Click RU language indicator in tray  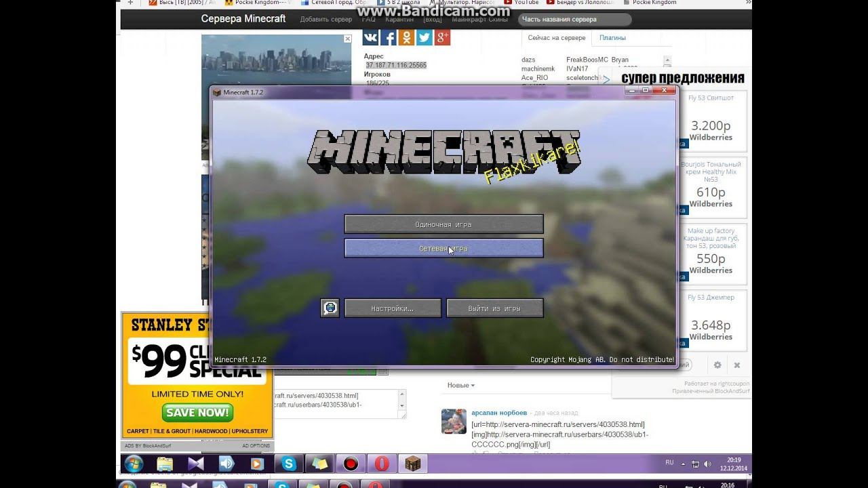point(669,462)
